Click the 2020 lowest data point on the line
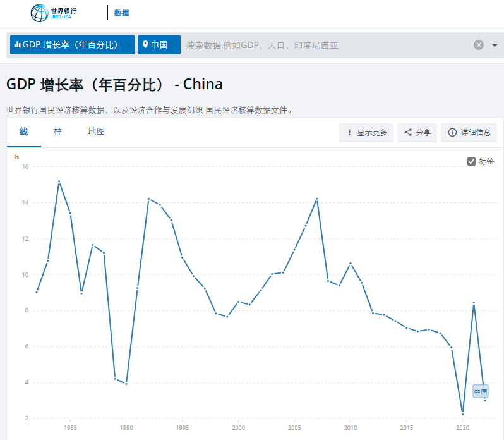This screenshot has width=504, height=440. click(x=462, y=413)
